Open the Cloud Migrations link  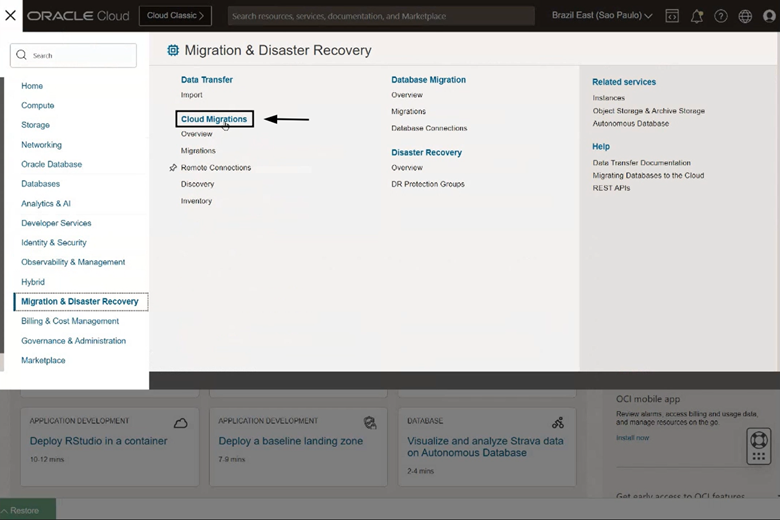[214, 119]
